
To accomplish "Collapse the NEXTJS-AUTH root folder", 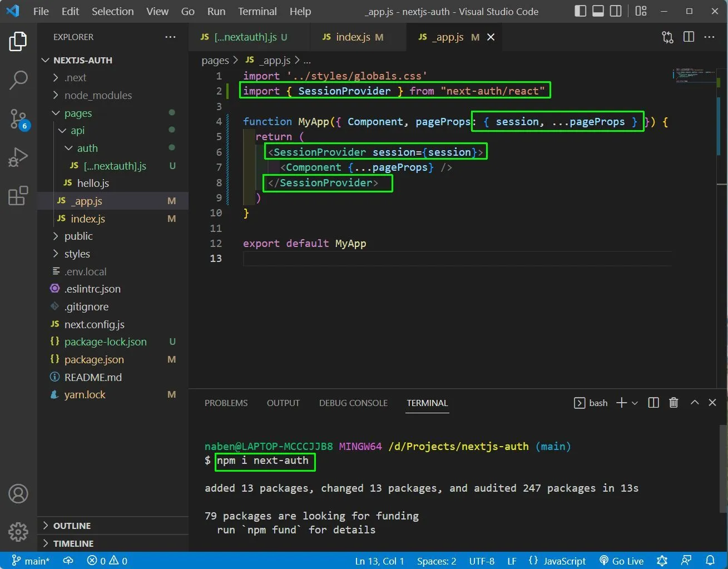I will (113, 60).
